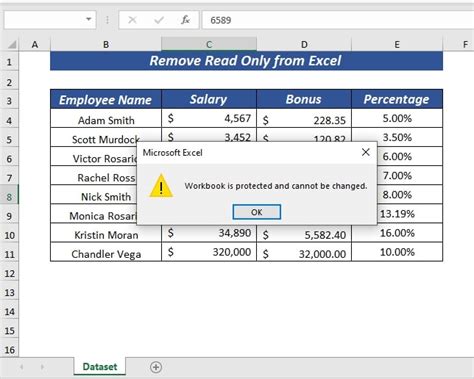The height and width of the screenshot is (379, 474).
Task: Select column A header
Action: (35, 44)
